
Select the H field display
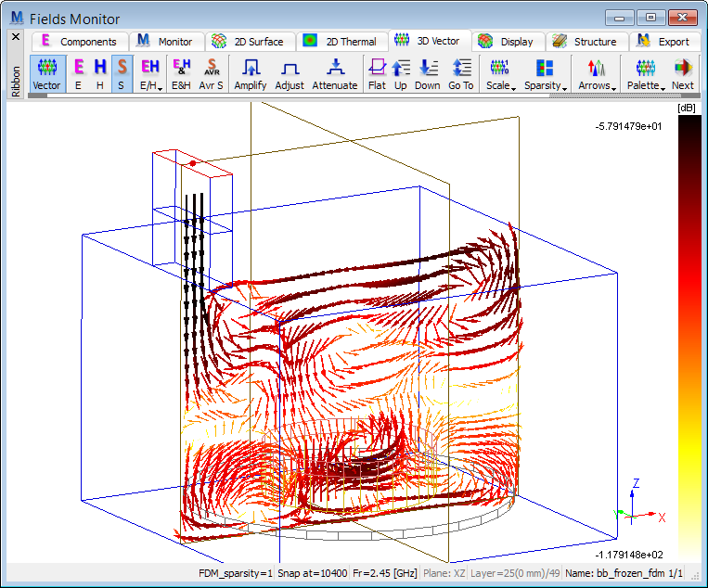(x=100, y=73)
